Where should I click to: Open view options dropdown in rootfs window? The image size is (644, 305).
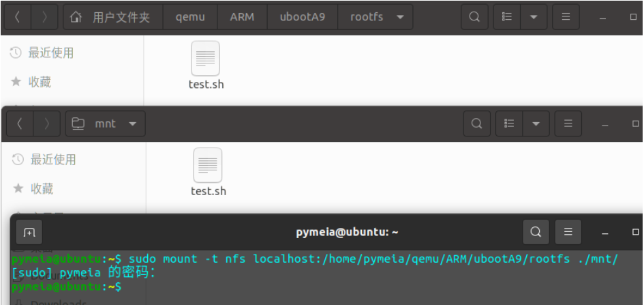(534, 17)
